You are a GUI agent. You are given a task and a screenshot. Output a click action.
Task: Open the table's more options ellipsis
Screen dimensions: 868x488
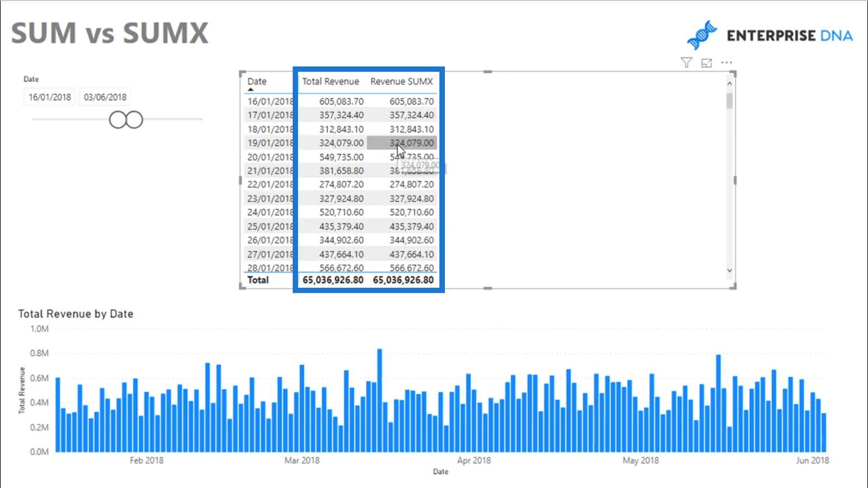(x=726, y=63)
